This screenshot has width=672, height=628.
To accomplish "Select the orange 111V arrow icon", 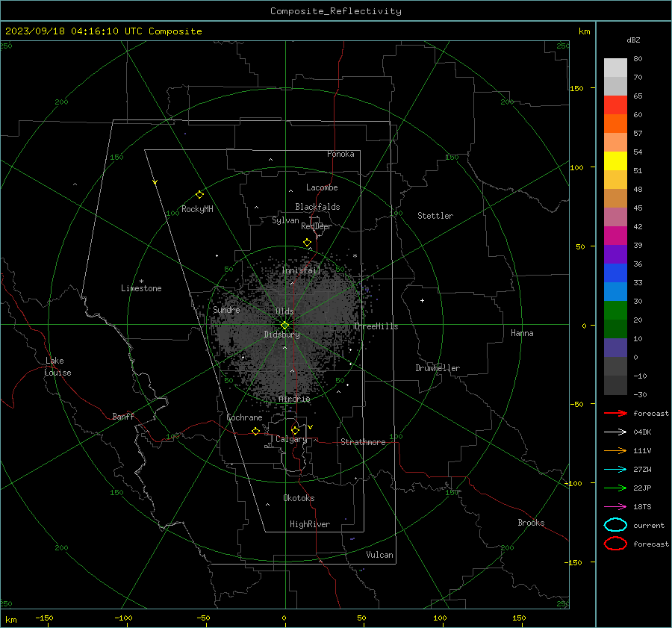I will 615,450.
